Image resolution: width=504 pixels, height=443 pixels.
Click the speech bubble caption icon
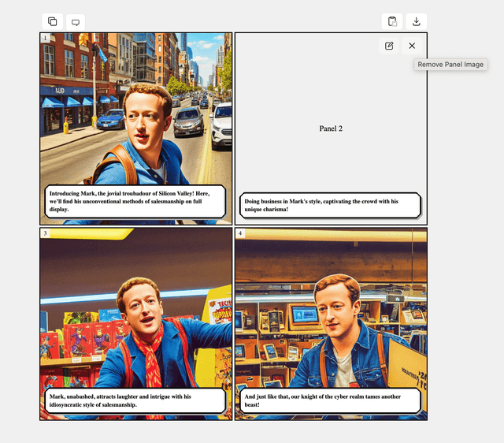pos(75,22)
